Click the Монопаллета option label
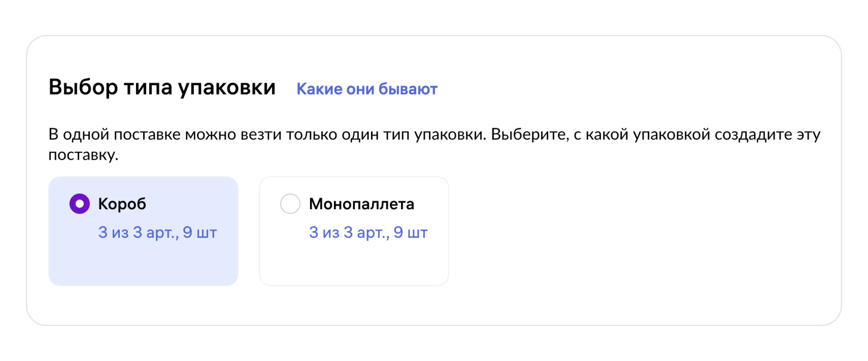This screenshot has width=868, height=361. (x=361, y=204)
